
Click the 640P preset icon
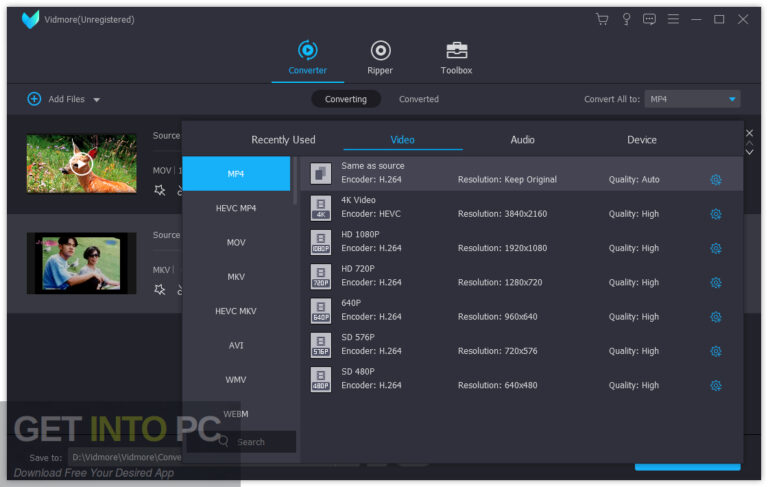point(321,311)
